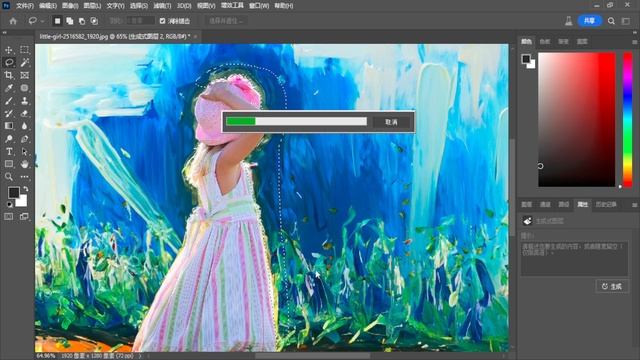Choose New Selection mode

tap(58, 21)
